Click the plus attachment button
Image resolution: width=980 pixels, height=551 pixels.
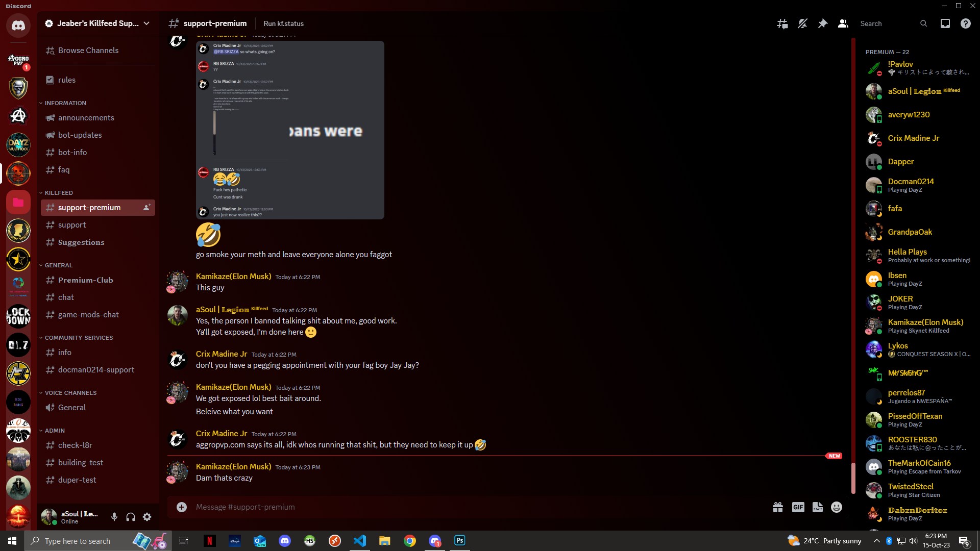pyautogui.click(x=182, y=507)
